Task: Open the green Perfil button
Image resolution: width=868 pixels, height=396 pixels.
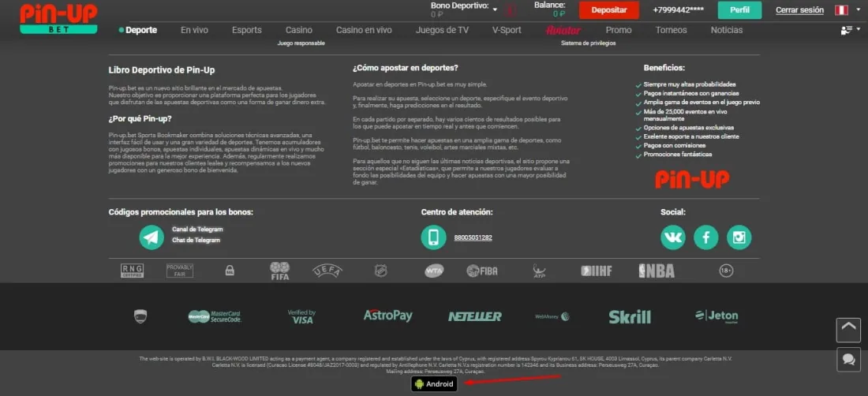Action: (739, 10)
